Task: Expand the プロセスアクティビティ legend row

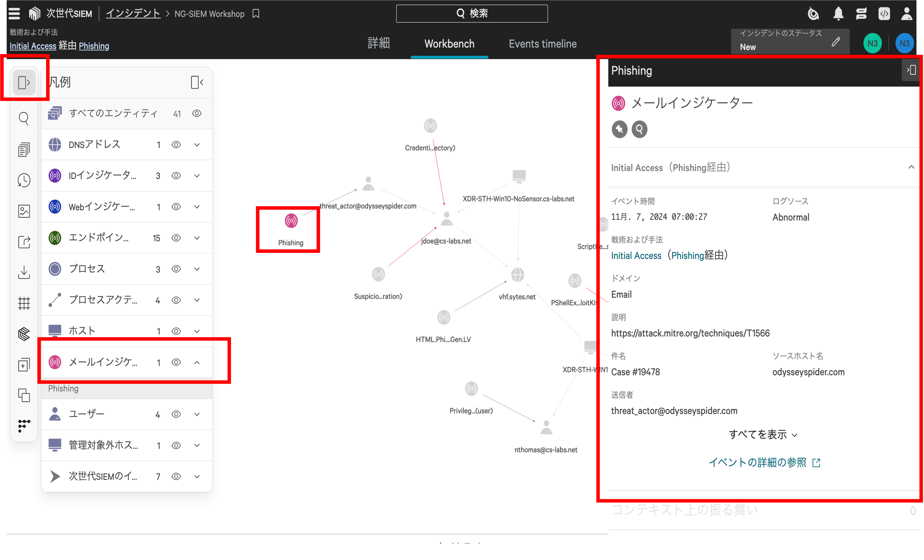Action: pos(197,300)
